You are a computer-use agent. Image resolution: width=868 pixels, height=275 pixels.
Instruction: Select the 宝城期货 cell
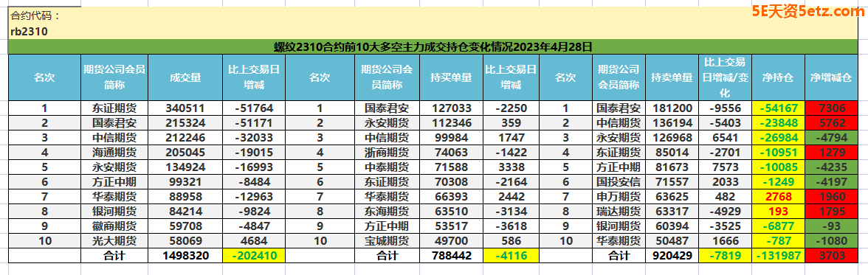387,240
